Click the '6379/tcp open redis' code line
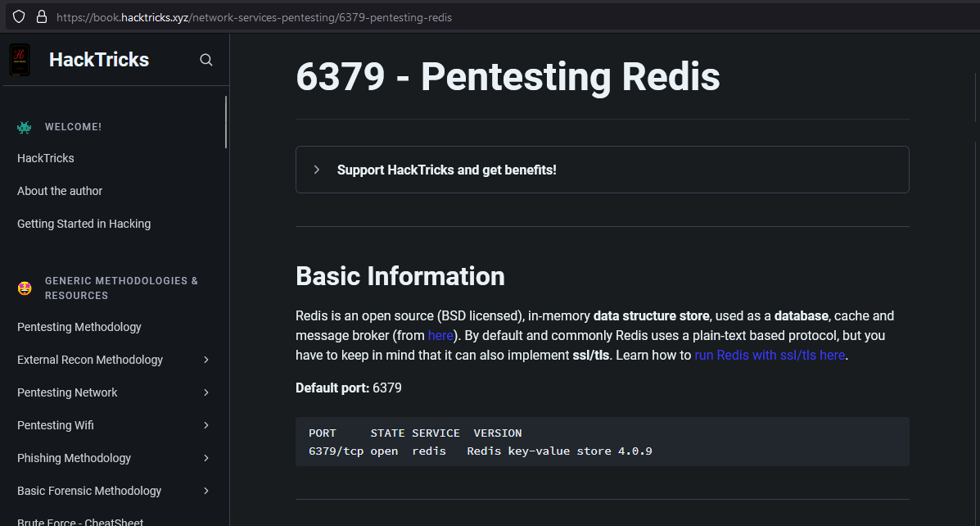 tap(480, 451)
